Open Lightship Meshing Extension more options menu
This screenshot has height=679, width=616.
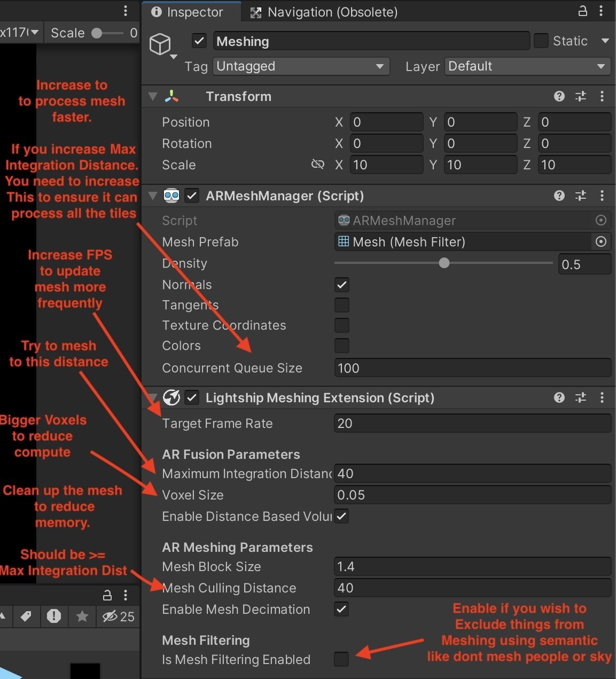pos(602,397)
